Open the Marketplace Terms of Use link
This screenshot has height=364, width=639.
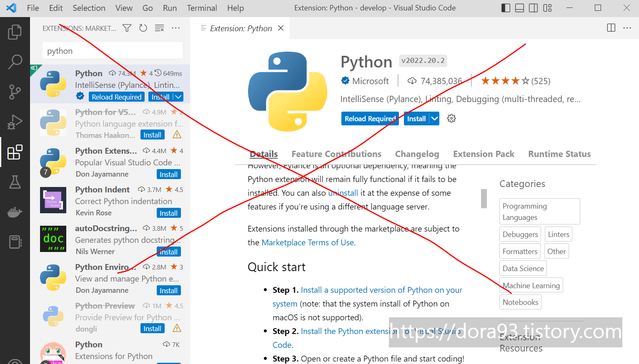(x=308, y=242)
